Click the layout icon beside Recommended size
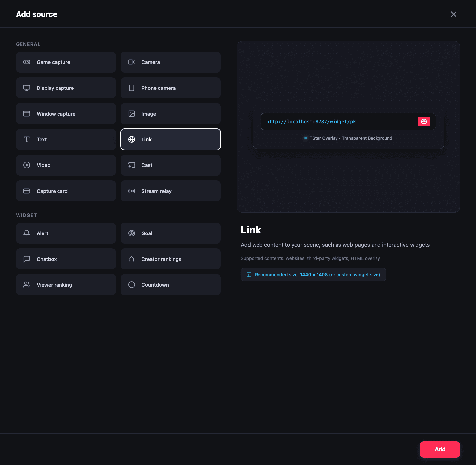This screenshot has height=465, width=476. [249, 275]
